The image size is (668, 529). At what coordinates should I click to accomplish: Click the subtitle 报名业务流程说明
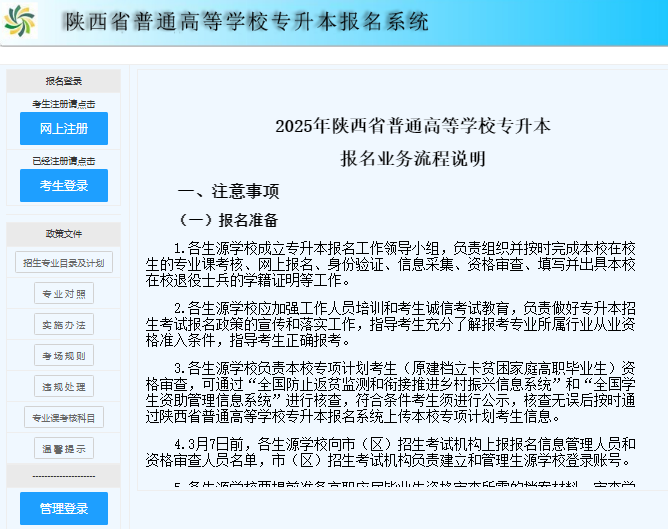[413, 158]
